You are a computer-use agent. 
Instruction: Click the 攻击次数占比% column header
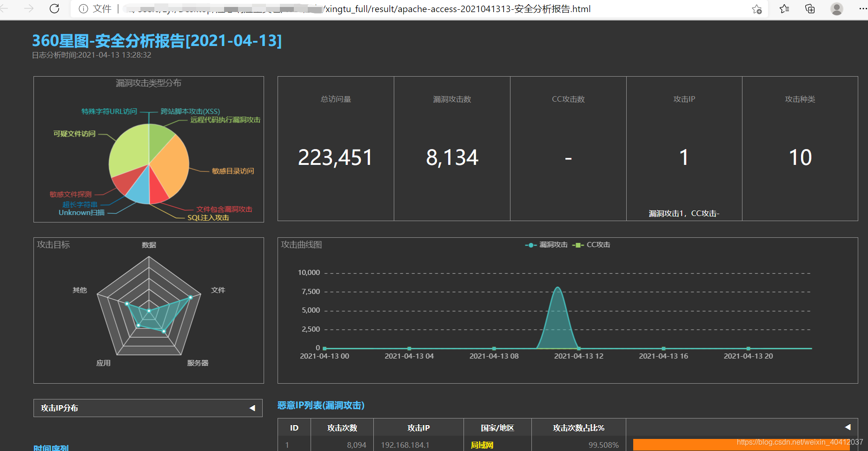click(x=579, y=428)
